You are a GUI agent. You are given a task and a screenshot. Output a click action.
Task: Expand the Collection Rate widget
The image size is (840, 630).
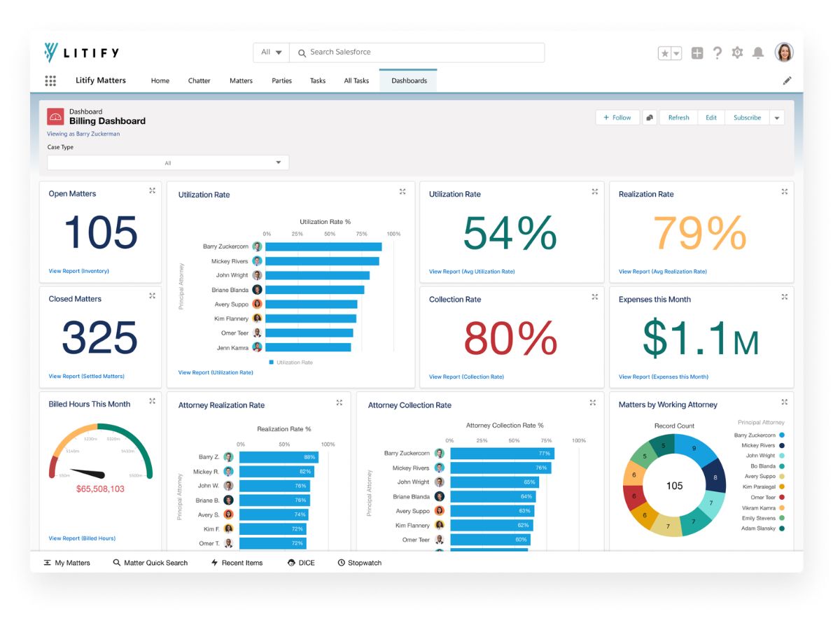tap(595, 296)
